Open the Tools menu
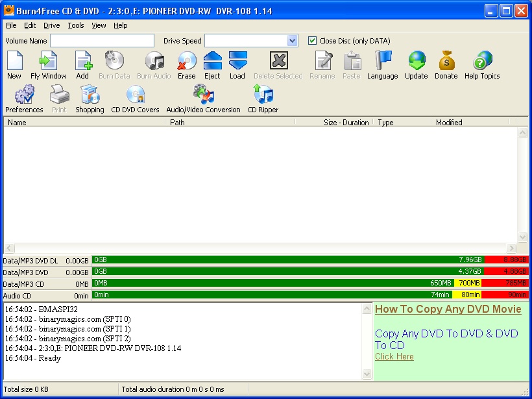This screenshot has width=532, height=399. [76, 25]
